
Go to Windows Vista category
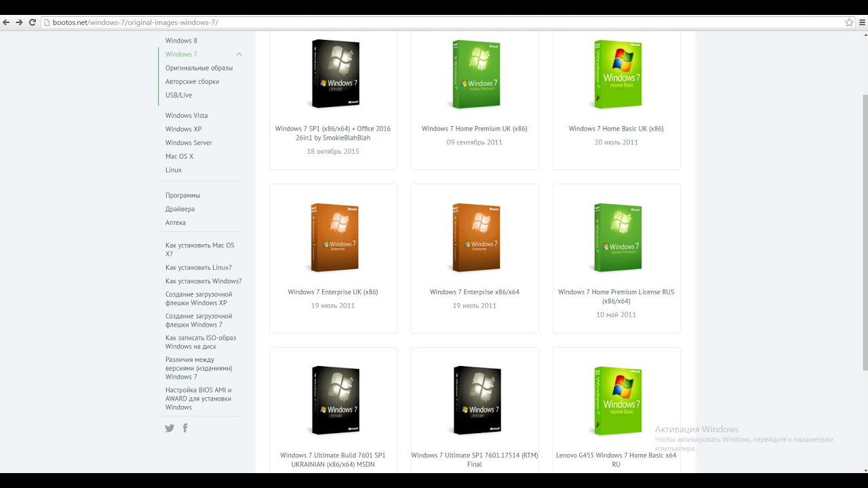pyautogui.click(x=186, y=115)
